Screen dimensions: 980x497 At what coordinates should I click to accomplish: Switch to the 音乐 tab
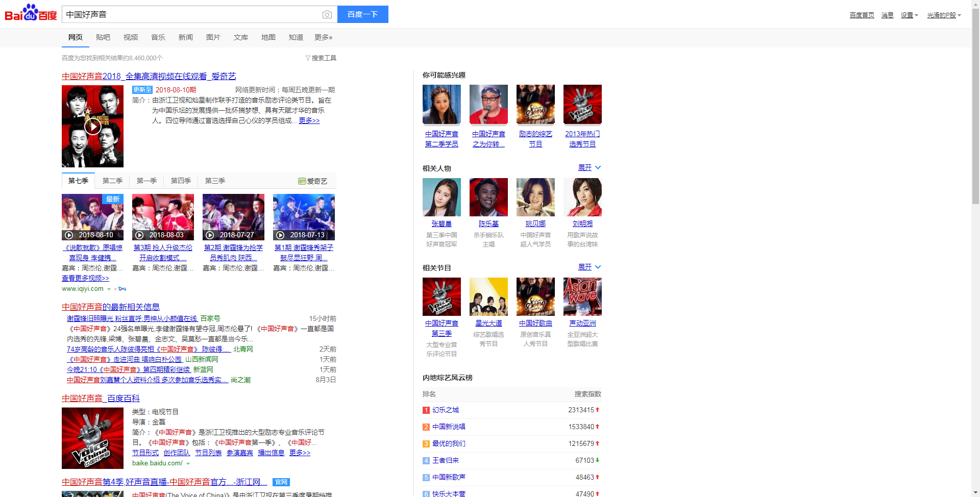158,37
